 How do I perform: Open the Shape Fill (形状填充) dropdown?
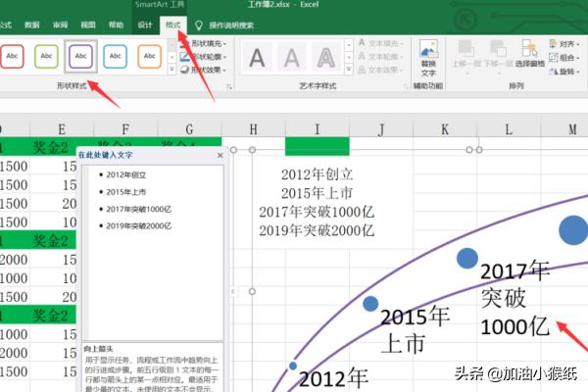tap(205, 43)
